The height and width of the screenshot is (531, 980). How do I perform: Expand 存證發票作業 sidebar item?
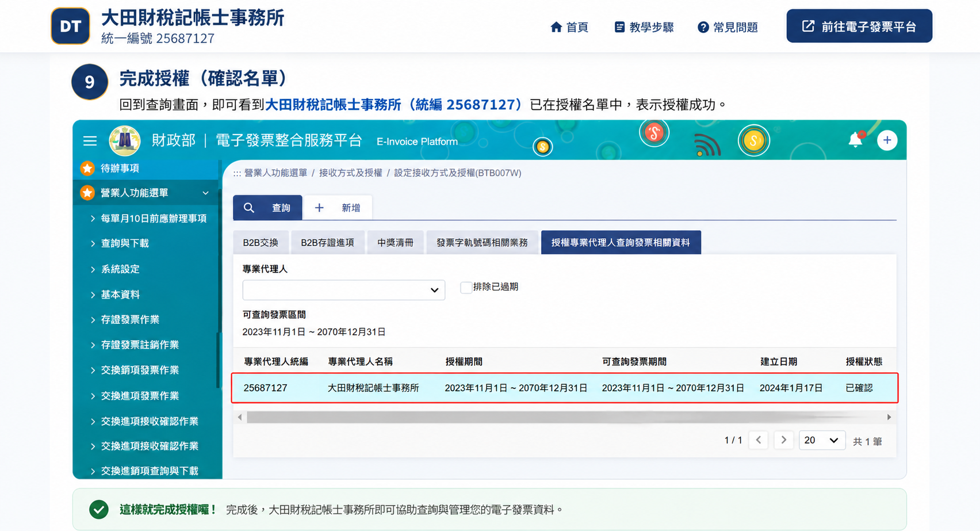pos(125,319)
